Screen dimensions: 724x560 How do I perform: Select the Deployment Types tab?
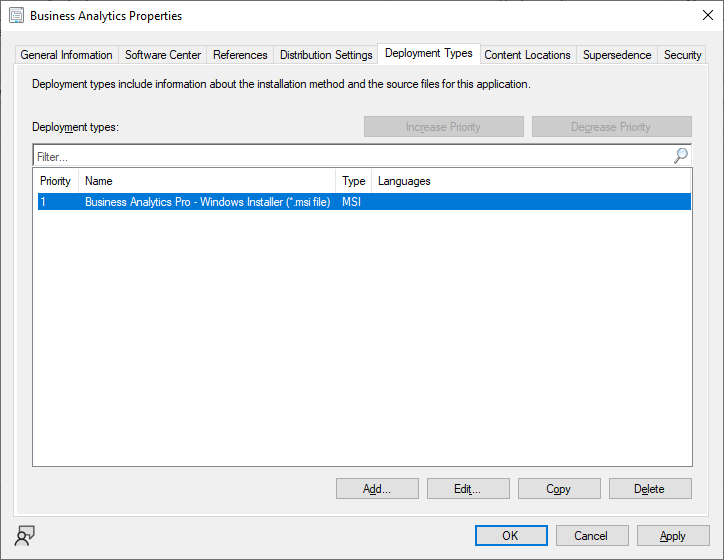[428, 54]
